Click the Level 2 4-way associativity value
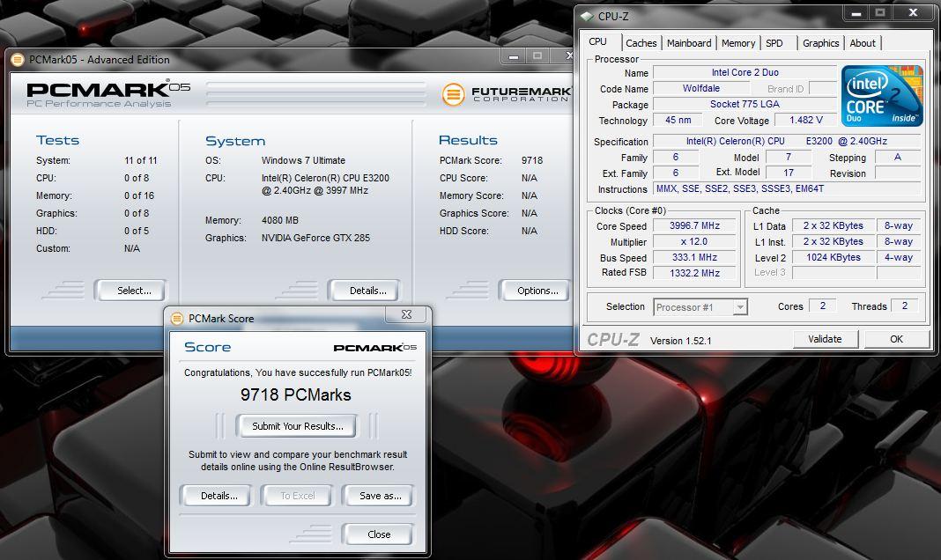 pyautogui.click(x=899, y=257)
